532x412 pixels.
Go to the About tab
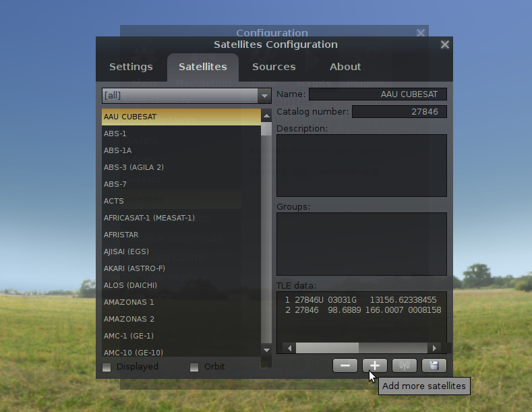(345, 67)
